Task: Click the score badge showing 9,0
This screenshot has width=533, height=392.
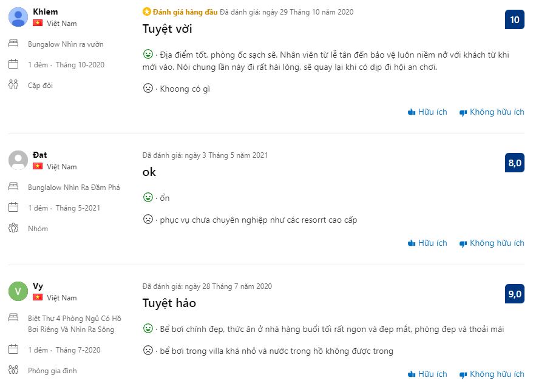Action: click(514, 294)
